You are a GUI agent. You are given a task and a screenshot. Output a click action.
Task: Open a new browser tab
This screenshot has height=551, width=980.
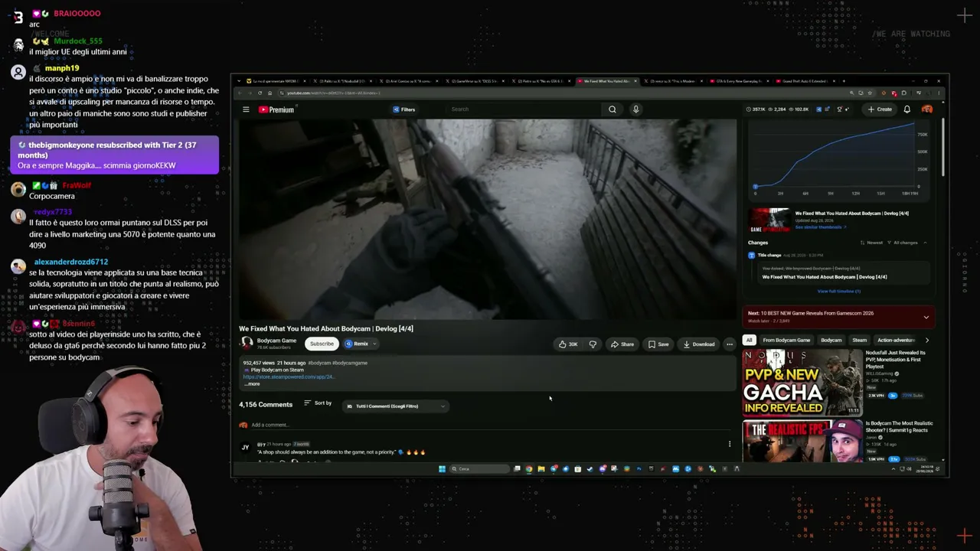click(844, 81)
